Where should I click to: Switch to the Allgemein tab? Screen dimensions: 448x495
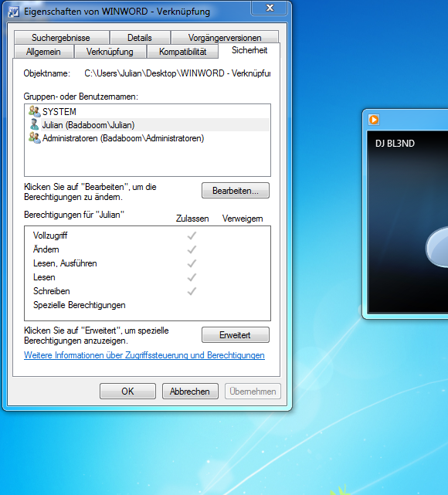click(43, 52)
